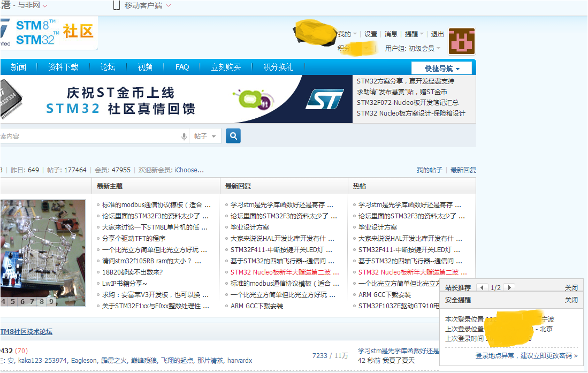Image resolution: width=588 pixels, height=373 pixels.
Task: Open 大家来讨论一下STM8L单片机 topic
Action: (x=155, y=227)
